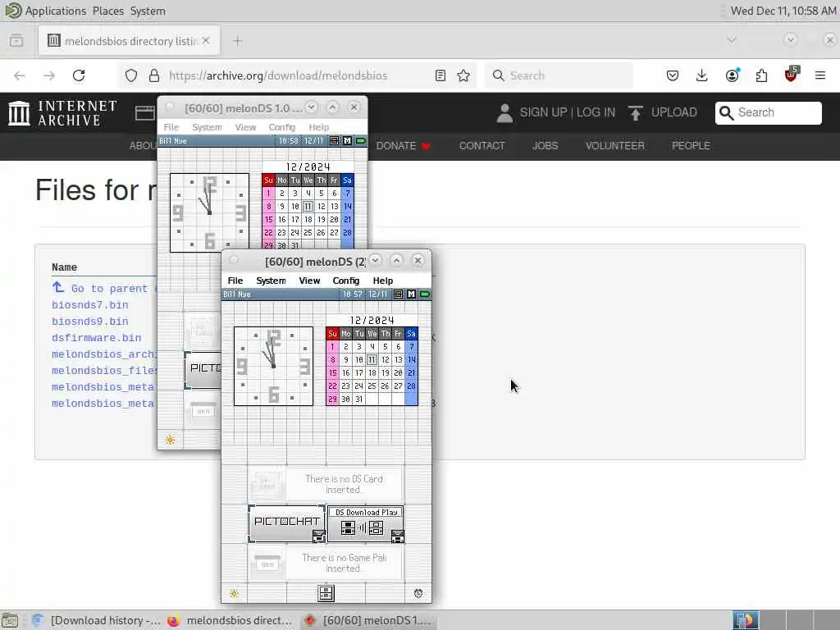Open System menu in top panel
840x630 pixels.
tap(148, 11)
